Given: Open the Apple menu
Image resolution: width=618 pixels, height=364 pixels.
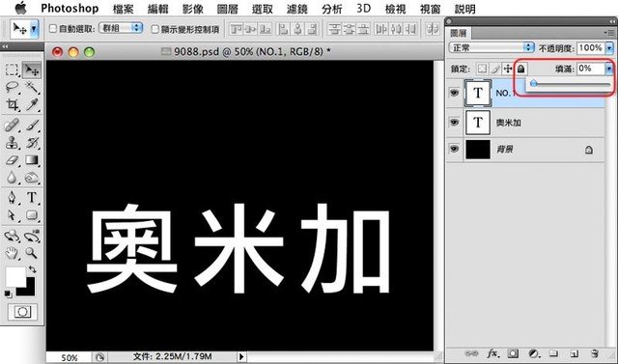Looking at the screenshot, I should pos(20,8).
